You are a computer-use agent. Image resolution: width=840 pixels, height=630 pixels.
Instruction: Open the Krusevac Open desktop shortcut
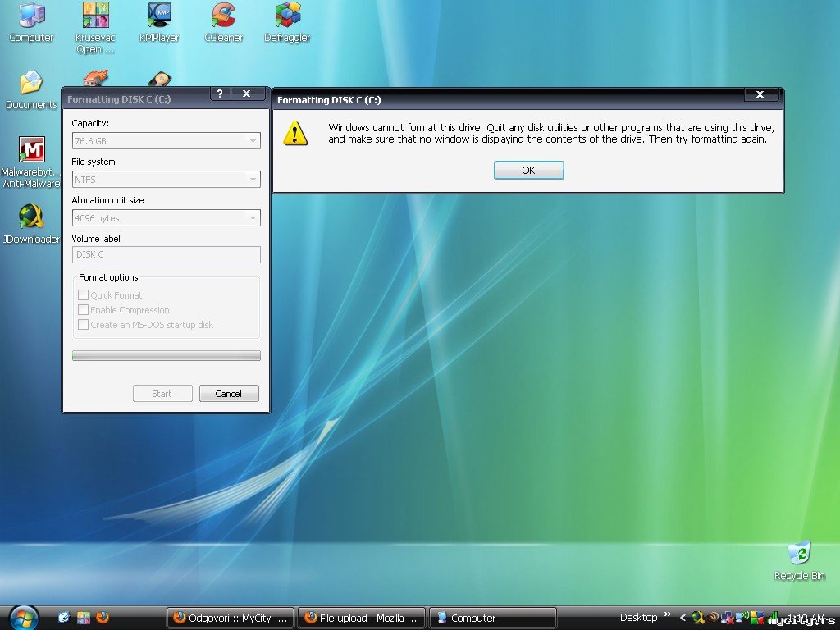pos(95,28)
